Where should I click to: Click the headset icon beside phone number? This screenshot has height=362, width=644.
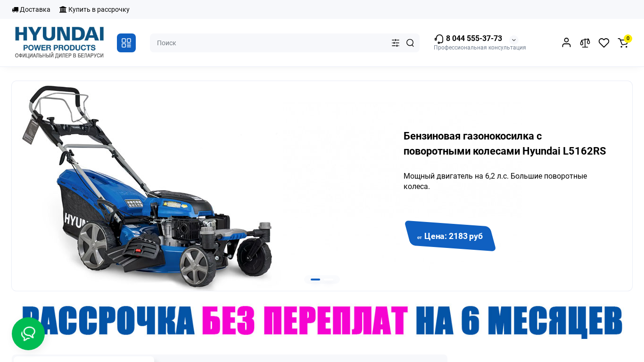(x=439, y=39)
